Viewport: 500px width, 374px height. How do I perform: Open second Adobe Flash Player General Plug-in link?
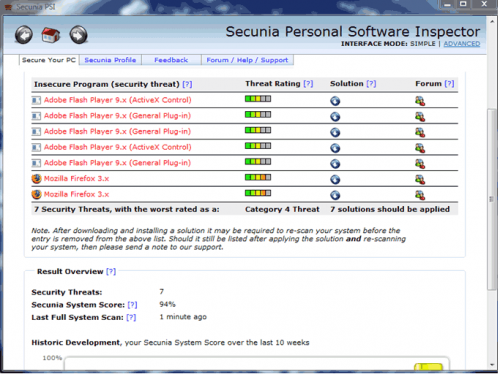(x=117, y=131)
